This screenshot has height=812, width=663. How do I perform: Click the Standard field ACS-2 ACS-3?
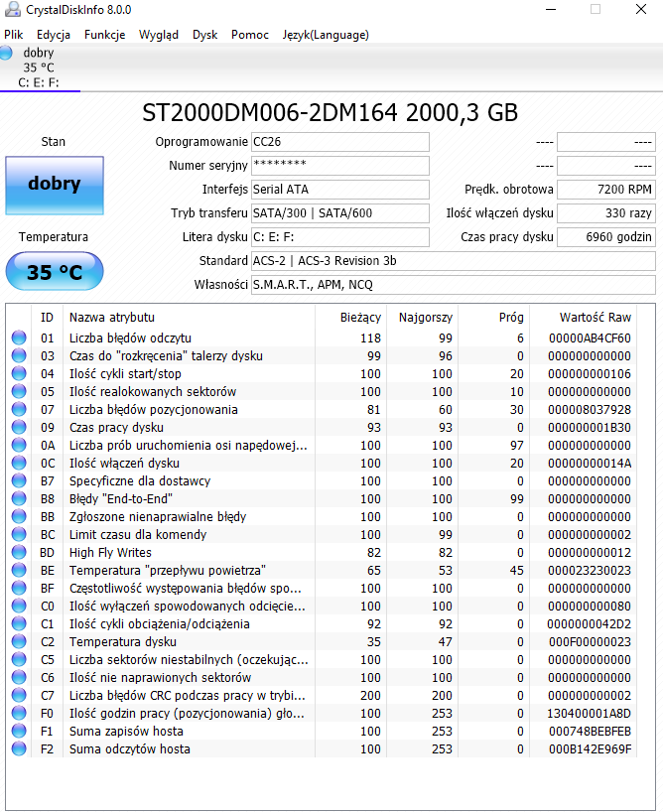[454, 261]
